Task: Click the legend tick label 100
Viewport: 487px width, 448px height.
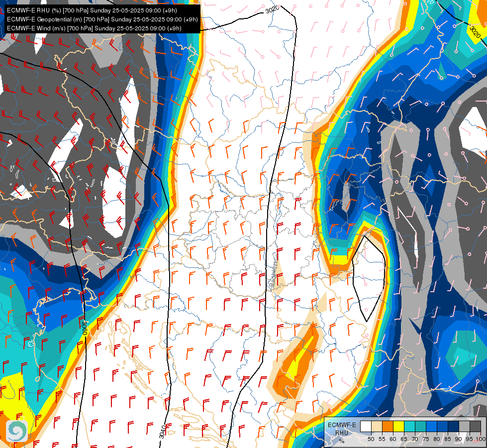Action: 481,440
